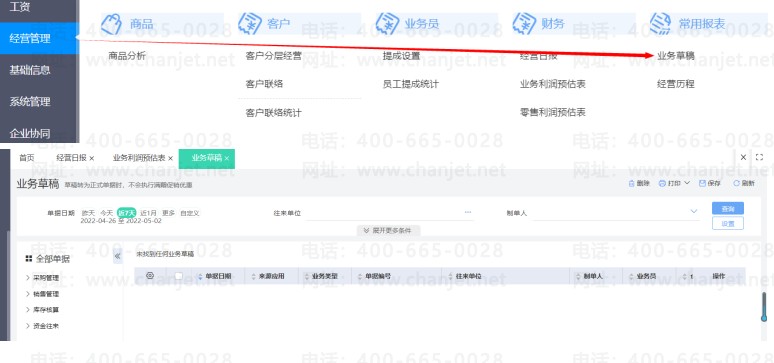Open 经营历程 link
Screen dimensions: 774x363
(x=676, y=84)
